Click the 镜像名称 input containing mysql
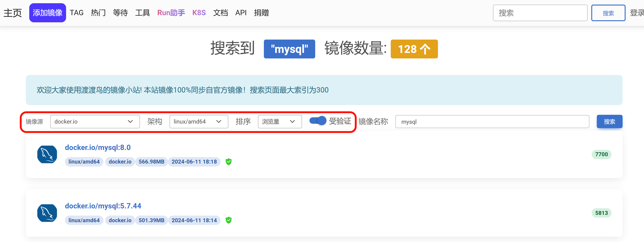The image size is (644, 242). pyautogui.click(x=492, y=122)
